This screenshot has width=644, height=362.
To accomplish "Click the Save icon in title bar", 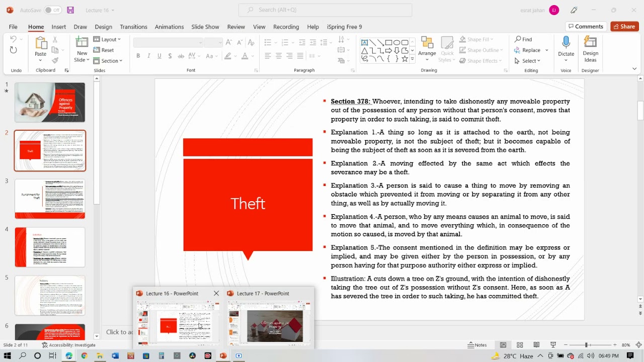I will 70,10.
